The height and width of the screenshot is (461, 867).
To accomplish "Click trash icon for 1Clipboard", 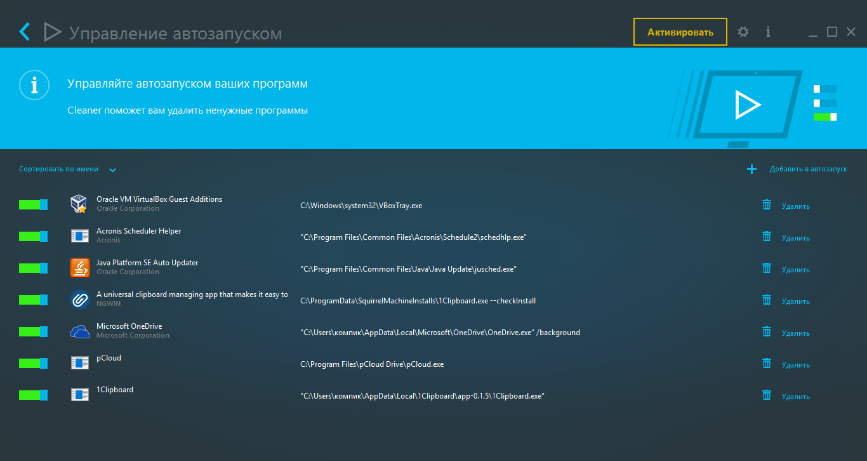I will pos(766,395).
